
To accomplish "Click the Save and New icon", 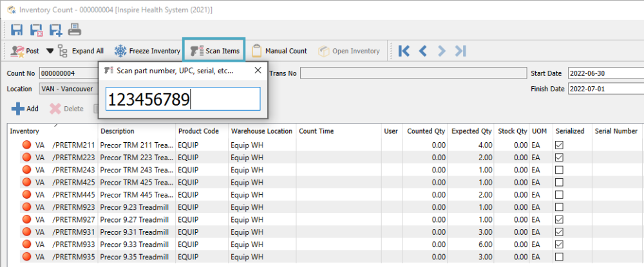I will click(x=55, y=29).
